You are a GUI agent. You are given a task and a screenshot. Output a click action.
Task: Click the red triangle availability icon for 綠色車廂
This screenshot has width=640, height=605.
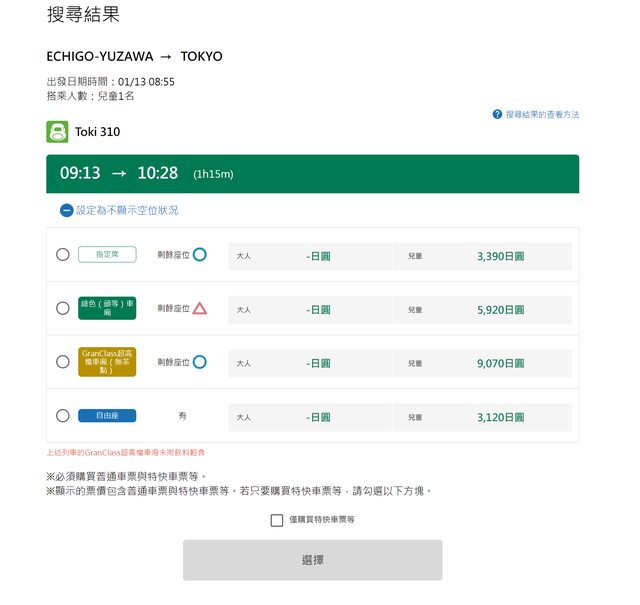tap(200, 309)
